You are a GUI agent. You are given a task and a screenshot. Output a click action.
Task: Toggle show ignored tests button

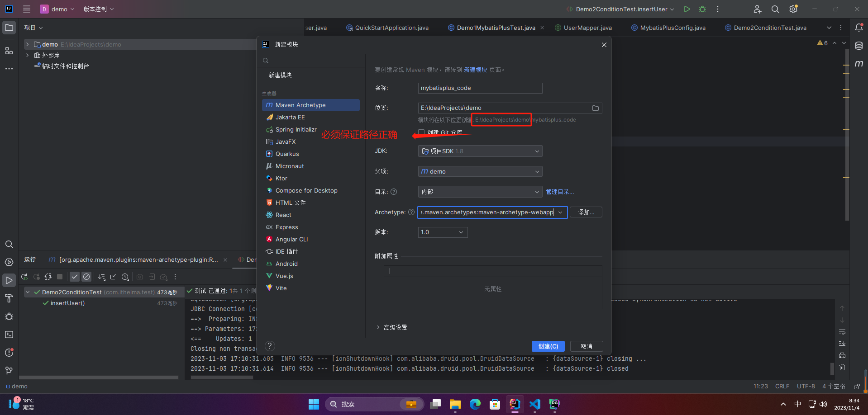coord(86,277)
